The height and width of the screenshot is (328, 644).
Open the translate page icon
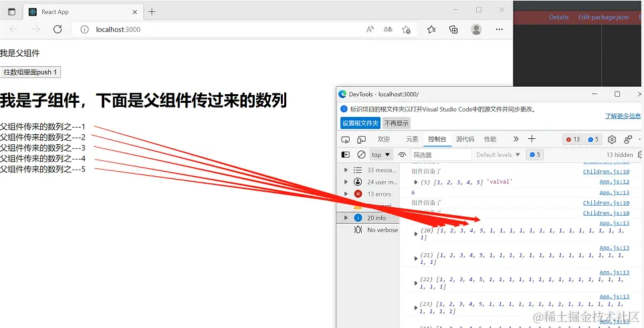coord(388,29)
